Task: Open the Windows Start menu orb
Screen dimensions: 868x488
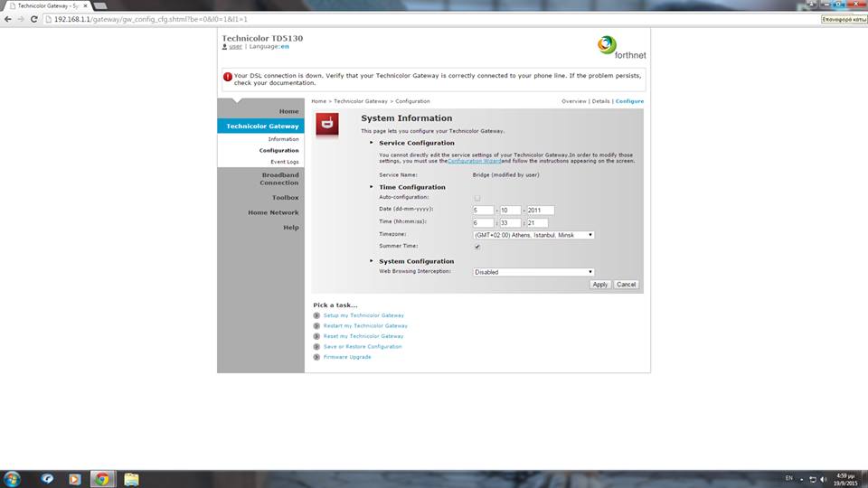Action: tap(12, 479)
